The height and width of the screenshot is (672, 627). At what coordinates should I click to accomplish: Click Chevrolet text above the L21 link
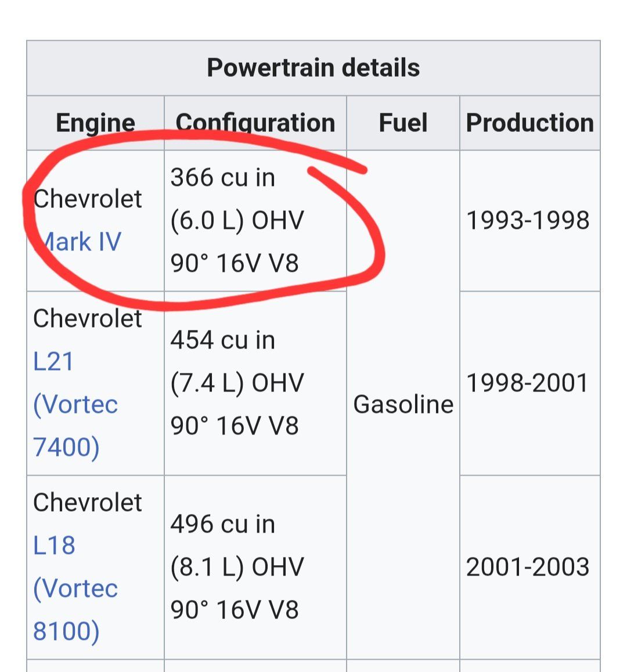88,318
